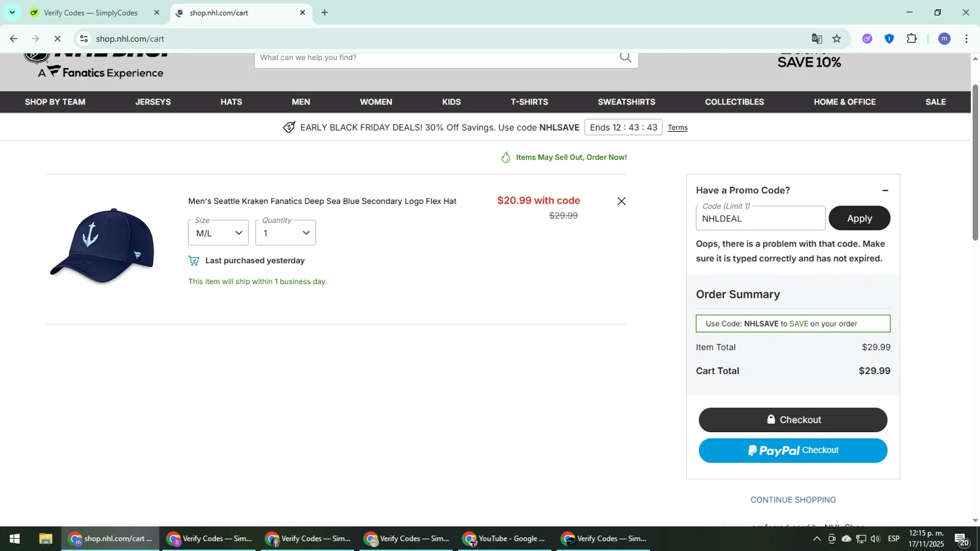
Task: Open JERSEYS menu
Action: click(x=153, y=102)
